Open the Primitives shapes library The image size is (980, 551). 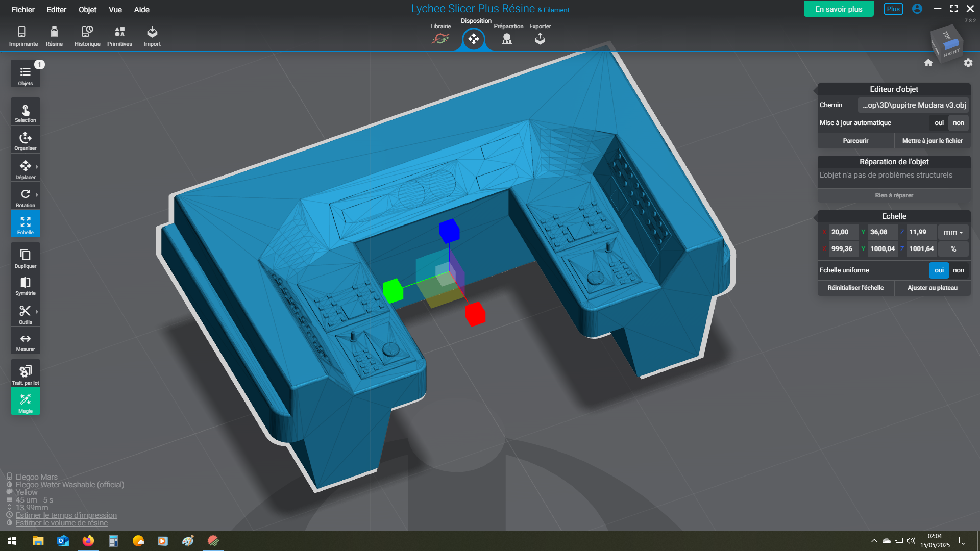(x=119, y=36)
